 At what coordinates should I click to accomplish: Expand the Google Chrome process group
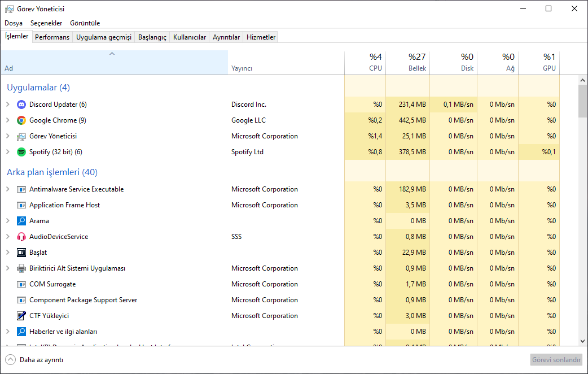coord(8,120)
